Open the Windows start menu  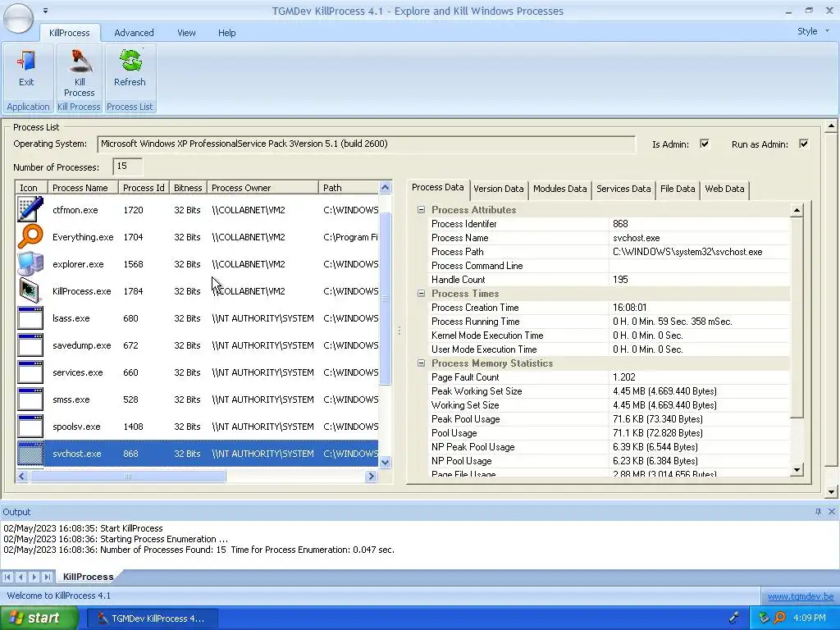coord(39,618)
